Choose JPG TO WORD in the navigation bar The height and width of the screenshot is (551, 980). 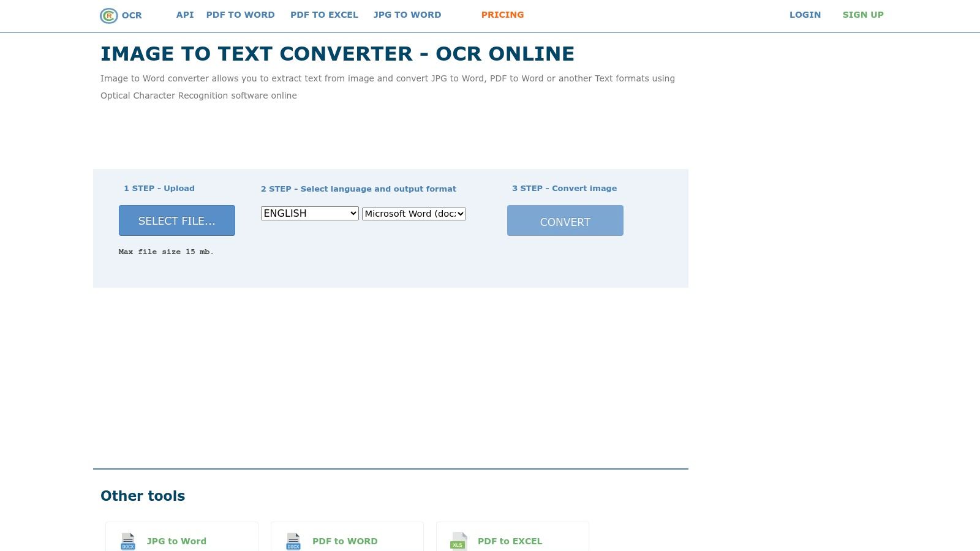click(x=407, y=15)
